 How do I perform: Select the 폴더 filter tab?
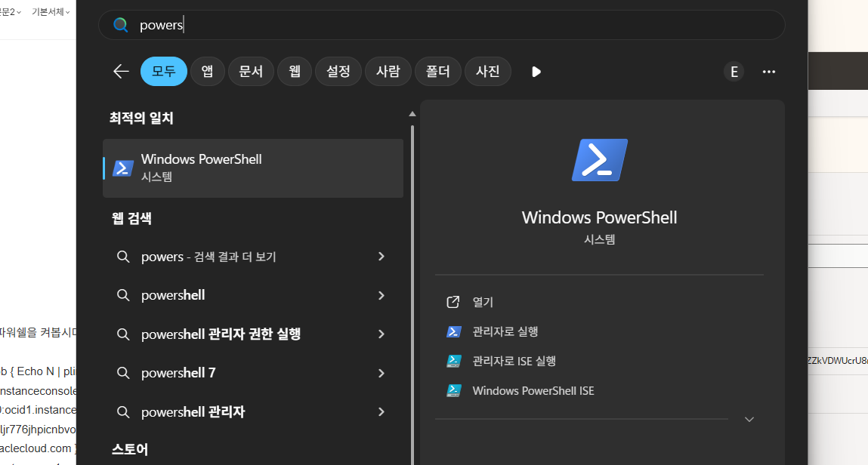click(438, 71)
